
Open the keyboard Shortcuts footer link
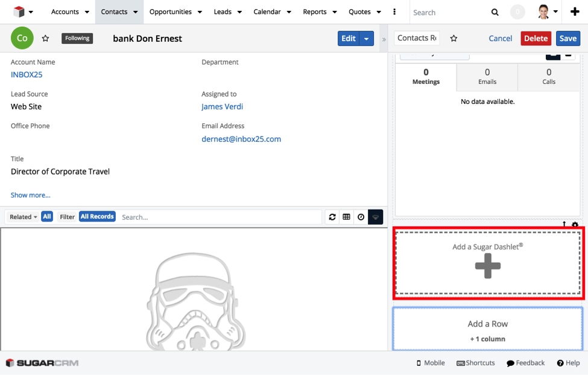[475, 363]
